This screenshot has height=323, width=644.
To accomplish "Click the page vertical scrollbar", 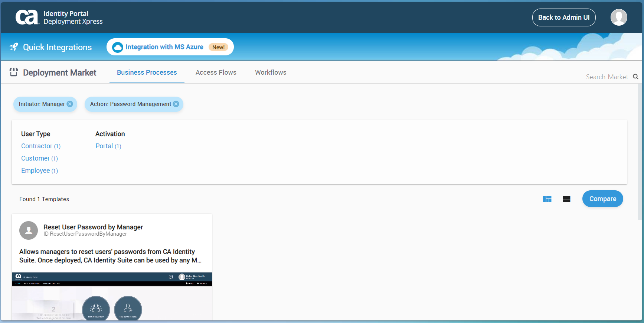I will pos(640,152).
